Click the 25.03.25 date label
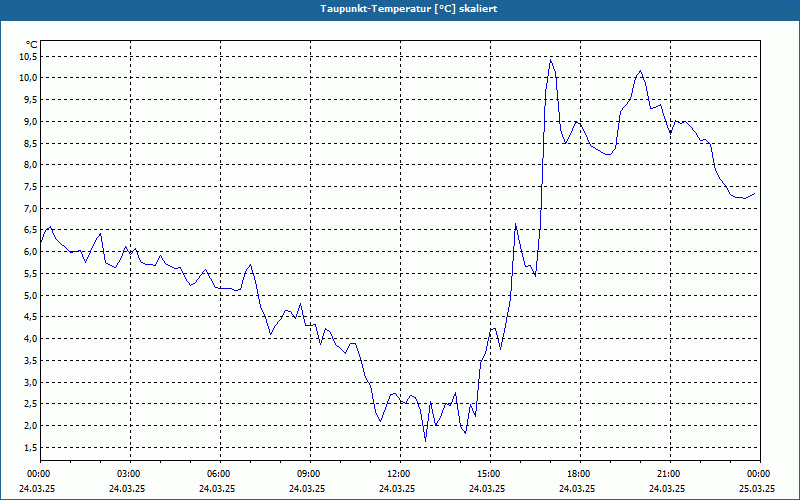This screenshot has height=500, width=800. point(757,489)
